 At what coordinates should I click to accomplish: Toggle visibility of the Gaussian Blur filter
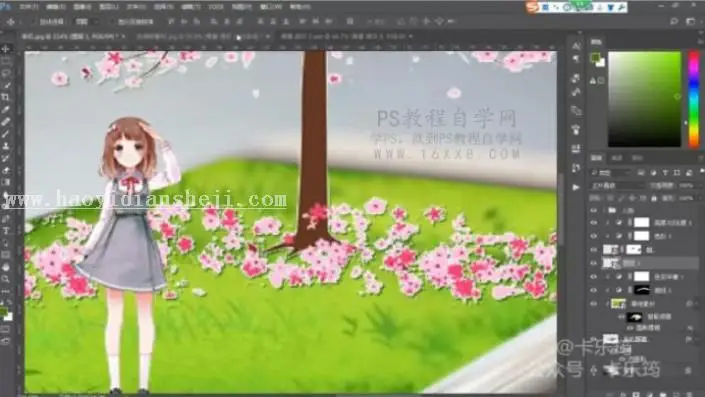(629, 328)
